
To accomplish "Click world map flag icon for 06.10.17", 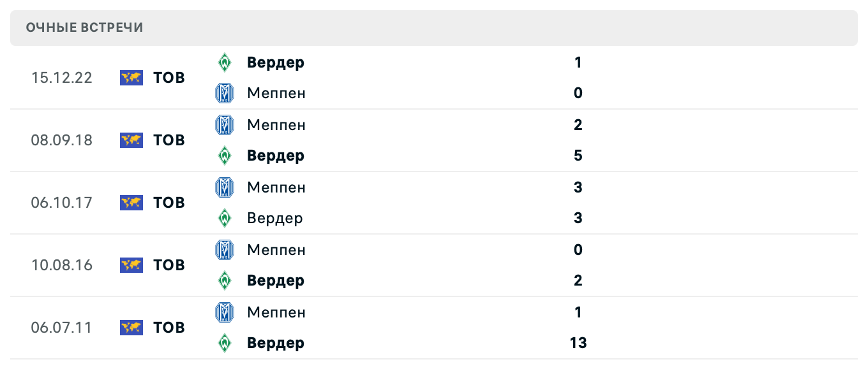I will pos(131,203).
